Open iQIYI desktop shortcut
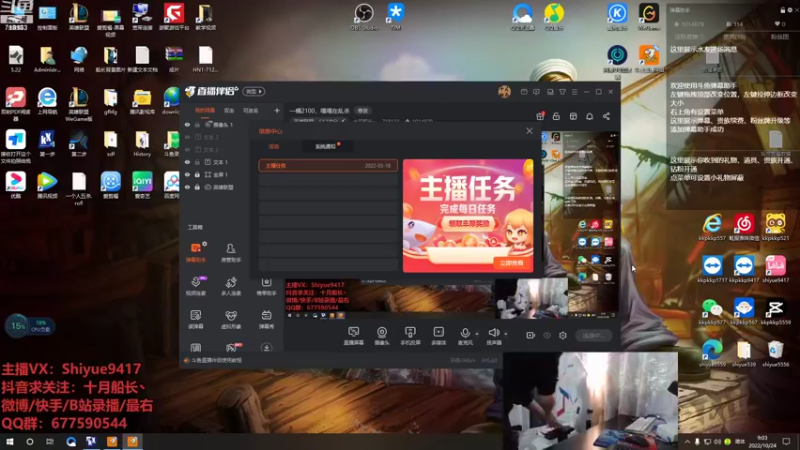 [x=142, y=185]
